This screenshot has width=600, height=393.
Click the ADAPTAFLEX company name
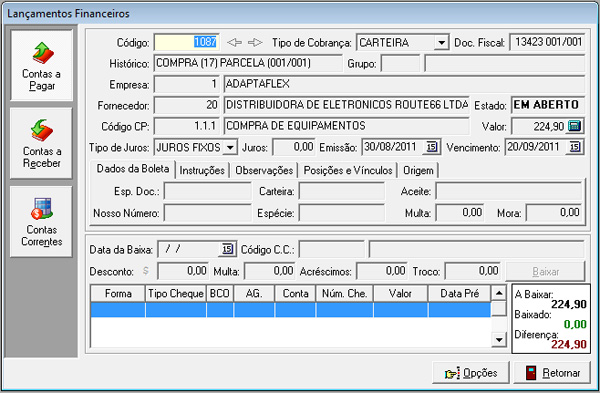(x=258, y=84)
